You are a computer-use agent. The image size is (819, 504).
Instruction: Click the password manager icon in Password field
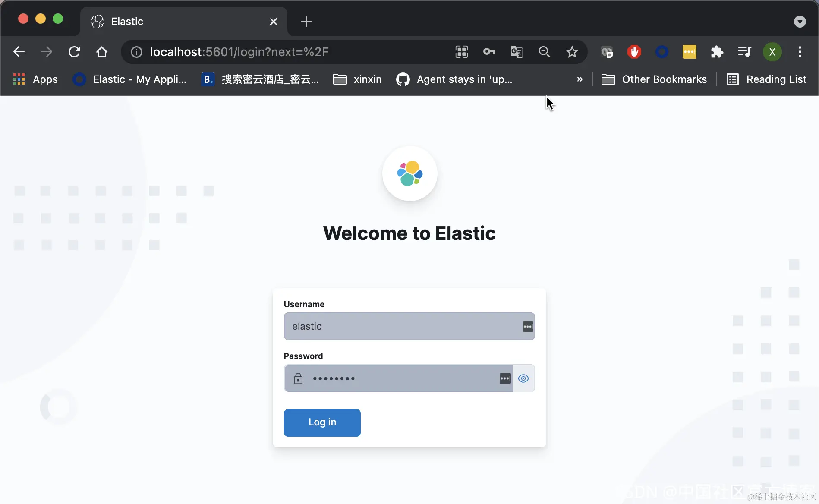click(505, 378)
